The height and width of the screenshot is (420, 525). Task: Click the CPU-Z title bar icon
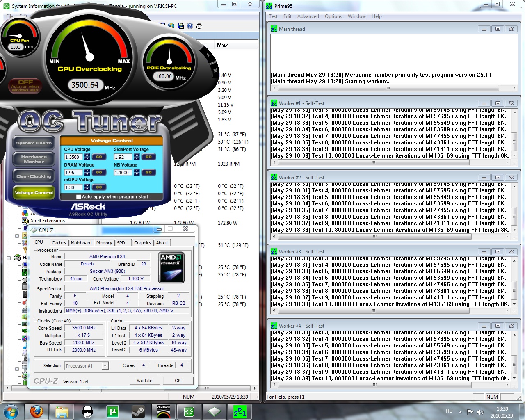coord(34,230)
